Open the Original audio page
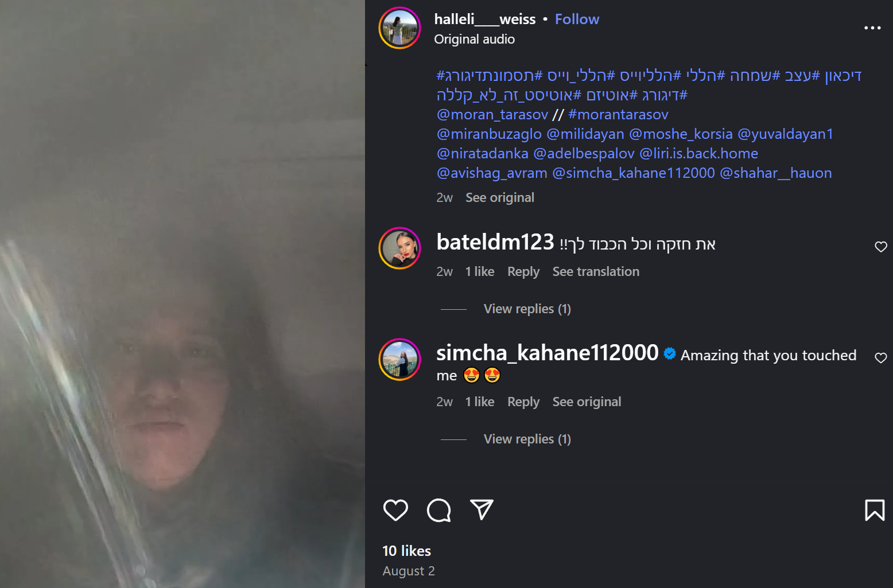 point(474,39)
